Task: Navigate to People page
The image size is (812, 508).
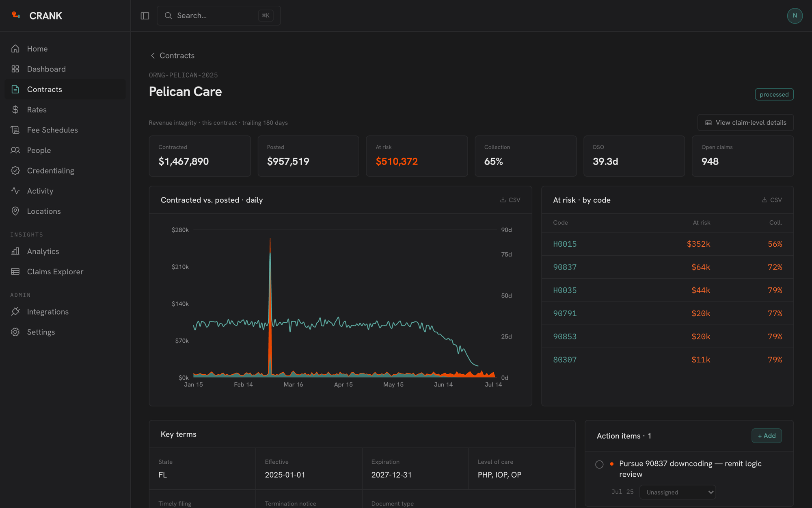Action: 65,150
